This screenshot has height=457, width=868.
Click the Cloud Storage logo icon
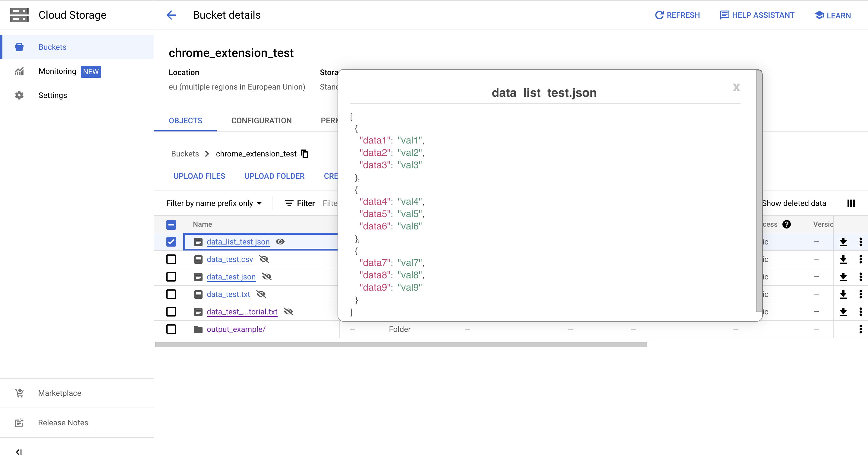tap(19, 15)
